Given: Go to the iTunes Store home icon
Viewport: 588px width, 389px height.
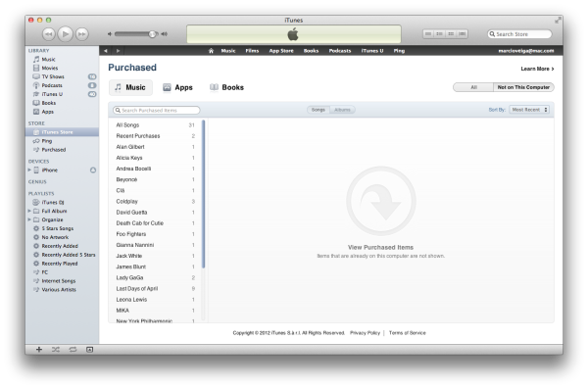Looking at the screenshot, I should [x=211, y=51].
